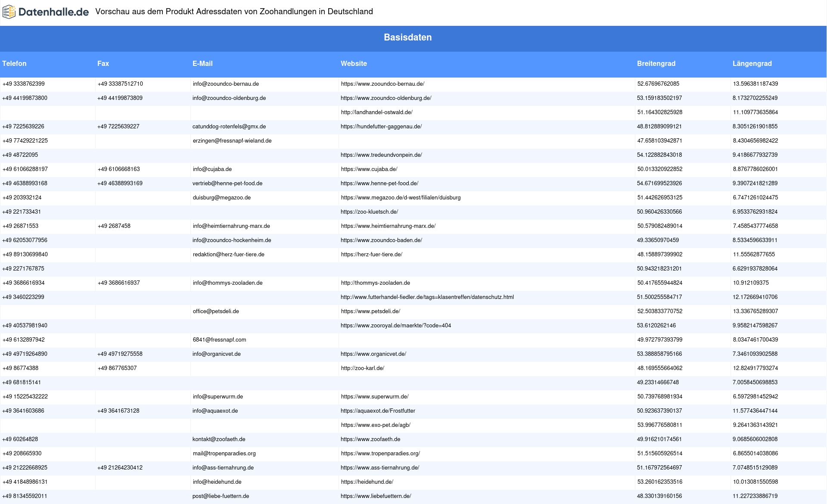Viewport: 827px width, 504px height.
Task: Click longitude value 7.0058450698853
Action: coord(755,383)
